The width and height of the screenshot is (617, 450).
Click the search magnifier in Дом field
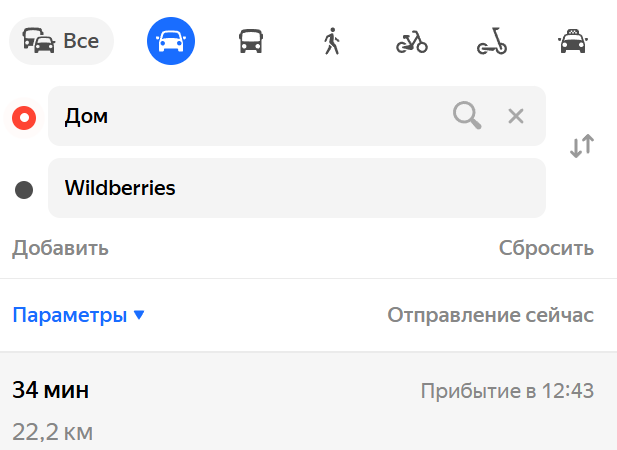coord(466,116)
